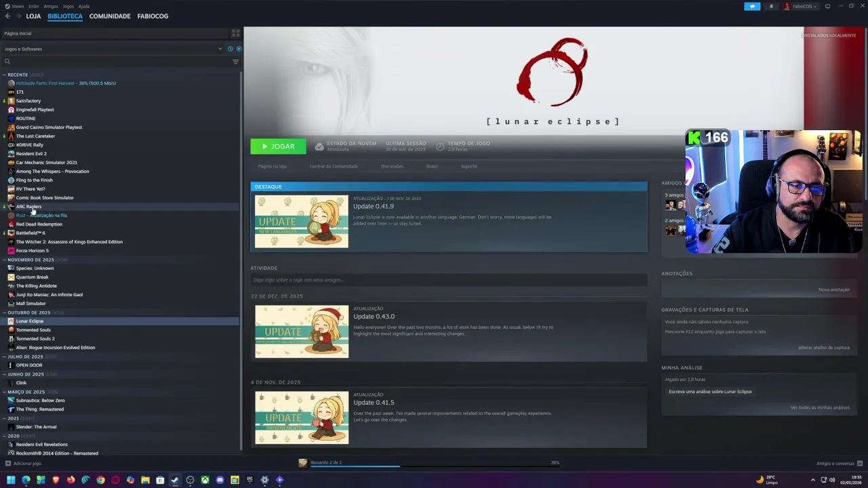Image resolution: width=868 pixels, height=488 pixels.
Task: Select Subnautica: Below Zero in the list
Action: tap(40, 401)
